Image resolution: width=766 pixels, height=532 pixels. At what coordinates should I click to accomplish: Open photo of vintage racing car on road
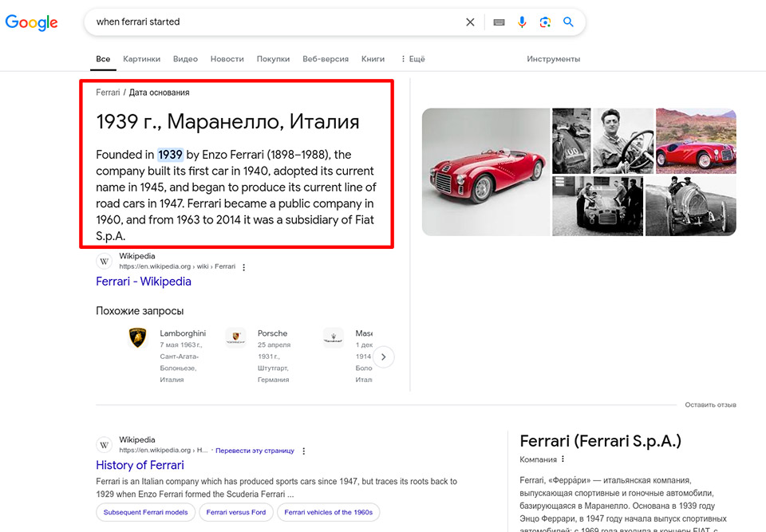[x=691, y=206]
